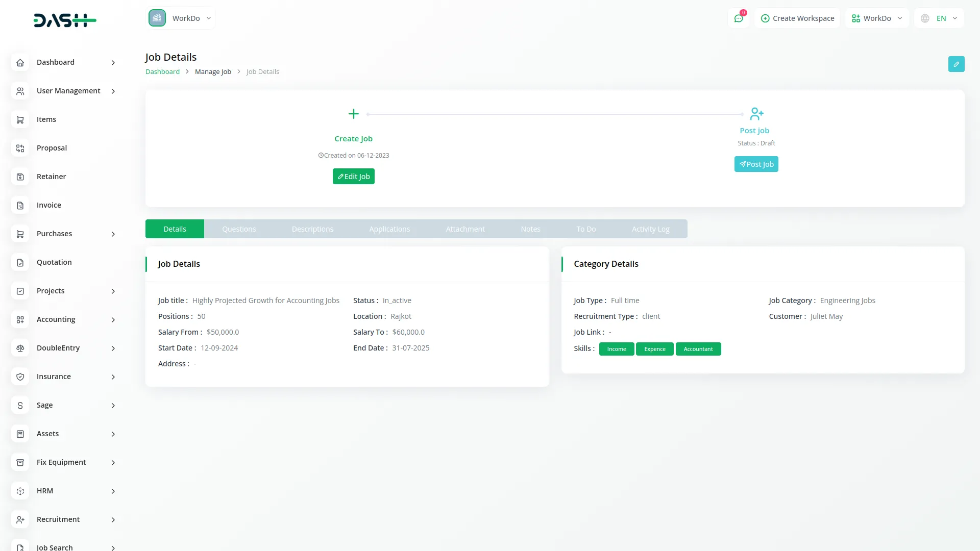Expand the User Management submenu chevron
This screenshot has height=551, width=980.
pyautogui.click(x=113, y=91)
